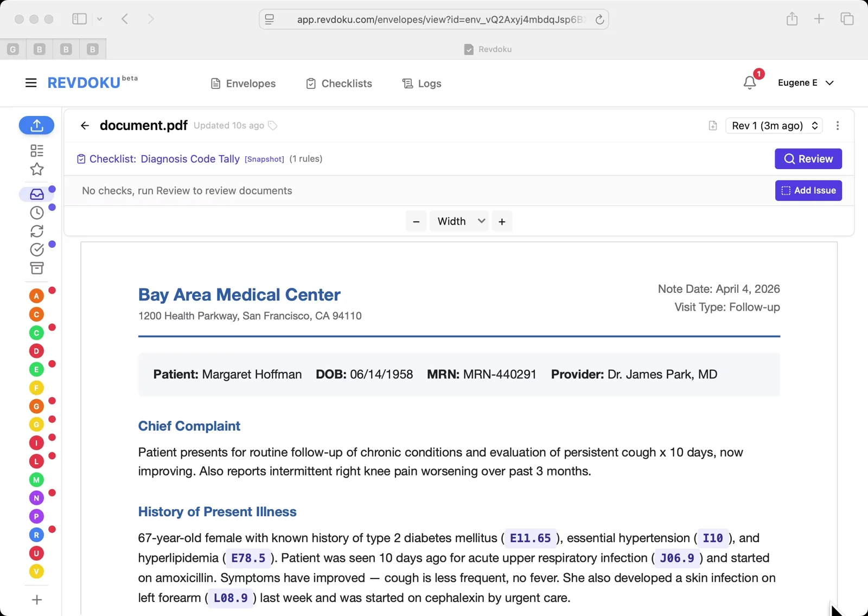This screenshot has width=868, height=616.
Task: Switch to the Checklists tab
Action: tap(339, 84)
